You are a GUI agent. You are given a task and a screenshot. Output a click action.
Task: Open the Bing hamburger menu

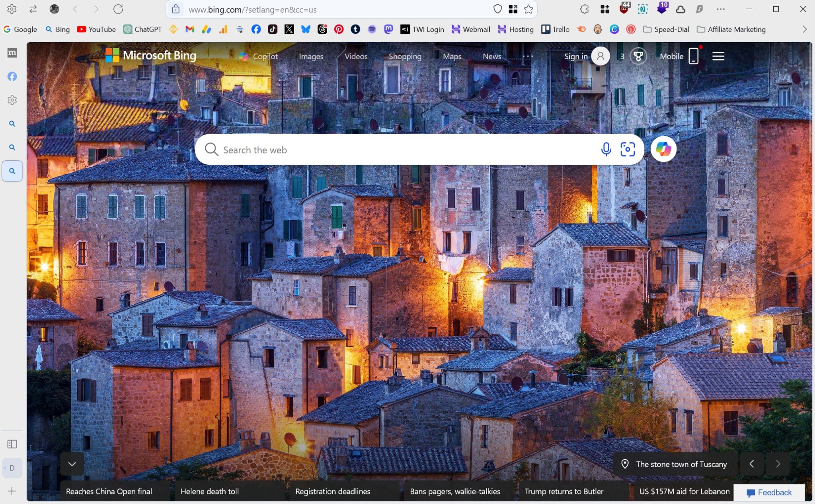(x=718, y=56)
